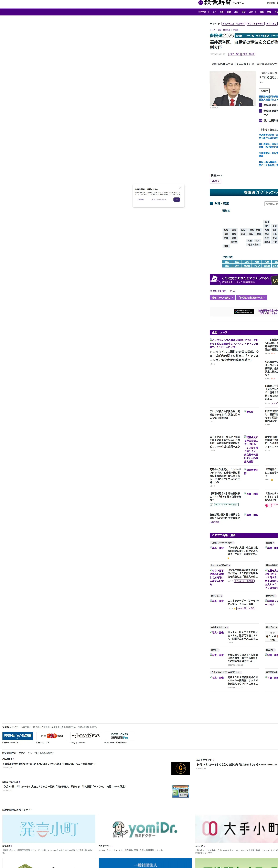Screen dimensions: 278x868
Task: Select 徳島・高知 on the constituency map
Action: point(253,245)
